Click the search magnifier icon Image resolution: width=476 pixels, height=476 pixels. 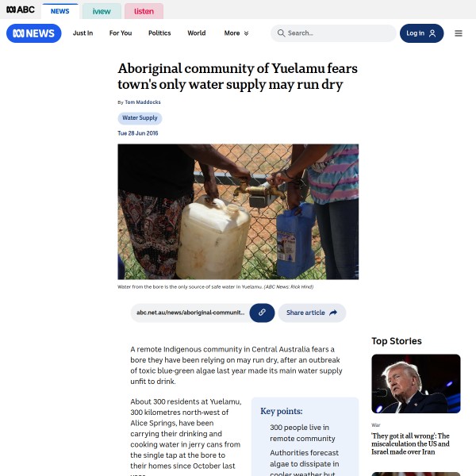click(281, 33)
